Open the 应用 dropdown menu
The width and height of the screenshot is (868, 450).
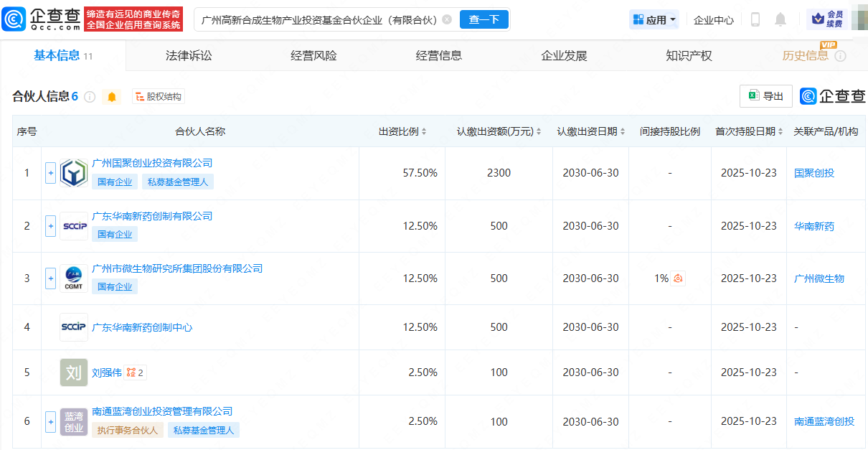tap(654, 20)
